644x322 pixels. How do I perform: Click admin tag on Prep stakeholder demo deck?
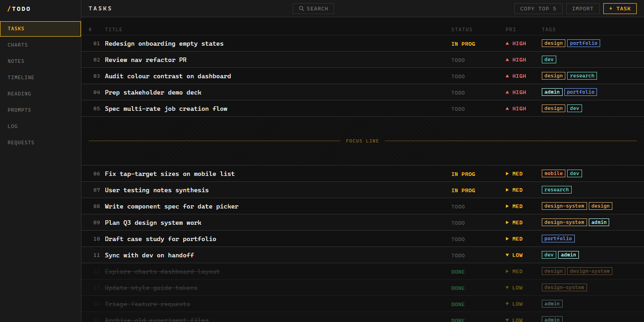pyautogui.click(x=552, y=92)
